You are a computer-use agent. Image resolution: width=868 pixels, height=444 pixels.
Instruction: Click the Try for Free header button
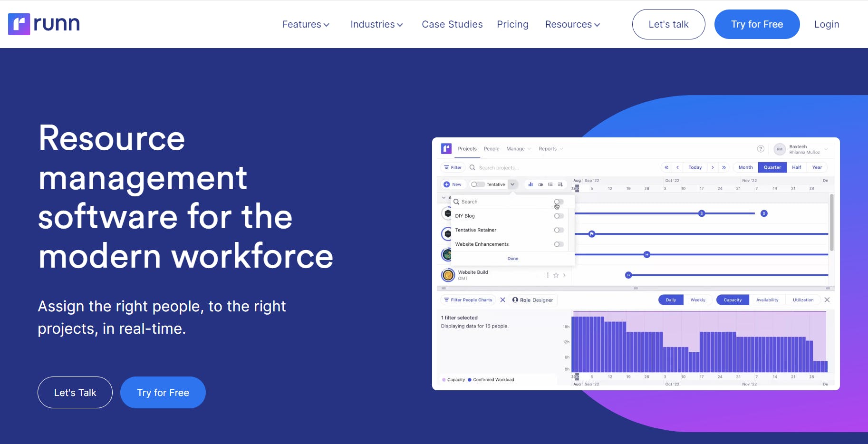tap(757, 24)
